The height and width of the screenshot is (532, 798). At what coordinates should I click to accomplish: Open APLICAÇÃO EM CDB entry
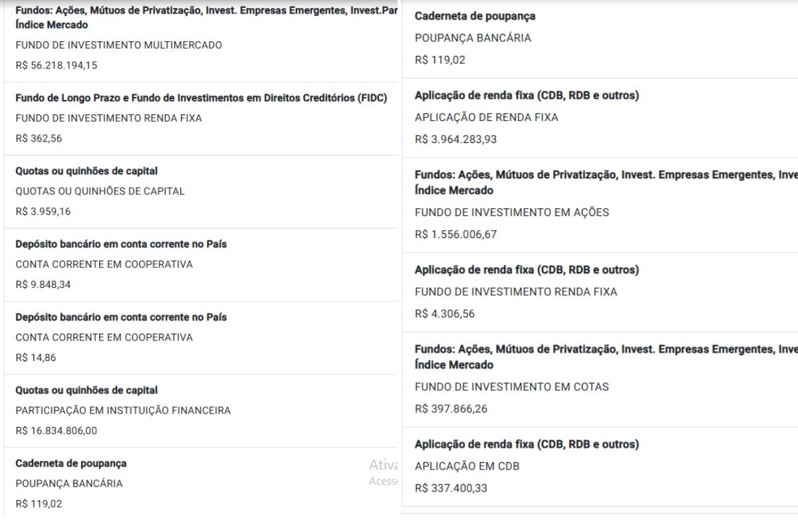(x=467, y=466)
